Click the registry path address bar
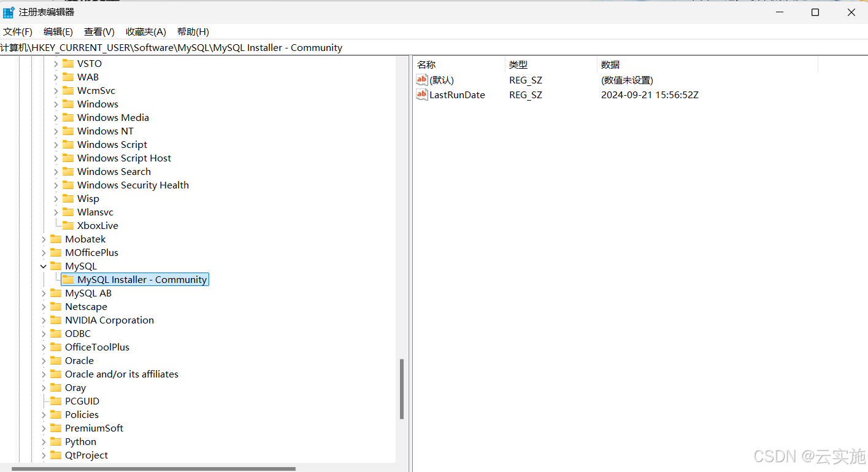 point(434,48)
